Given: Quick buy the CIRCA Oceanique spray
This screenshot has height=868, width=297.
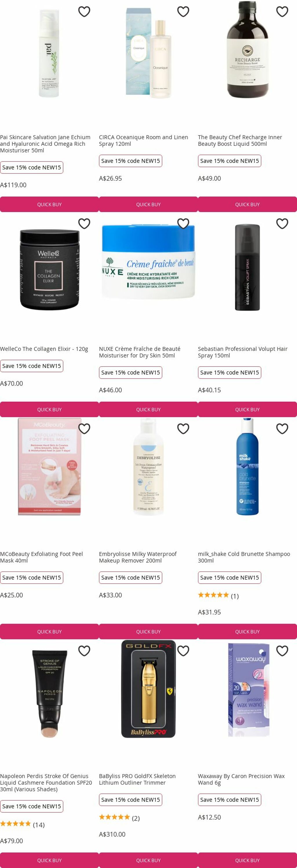Looking at the screenshot, I should (148, 204).
